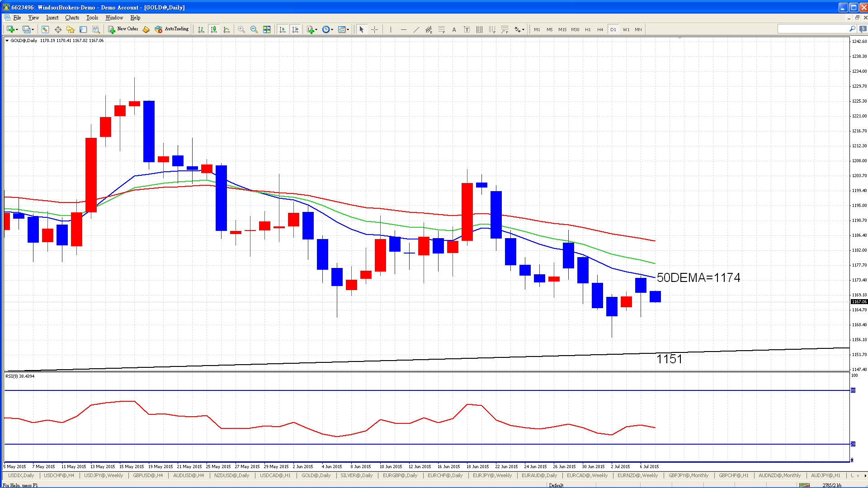Switch to the GBPUSD@,H4 chart tab
Screen dimensions: 868x488
coord(148,475)
